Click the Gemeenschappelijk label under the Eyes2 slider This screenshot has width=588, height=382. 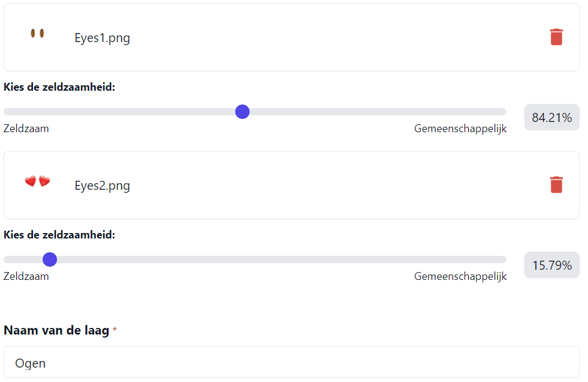point(460,276)
